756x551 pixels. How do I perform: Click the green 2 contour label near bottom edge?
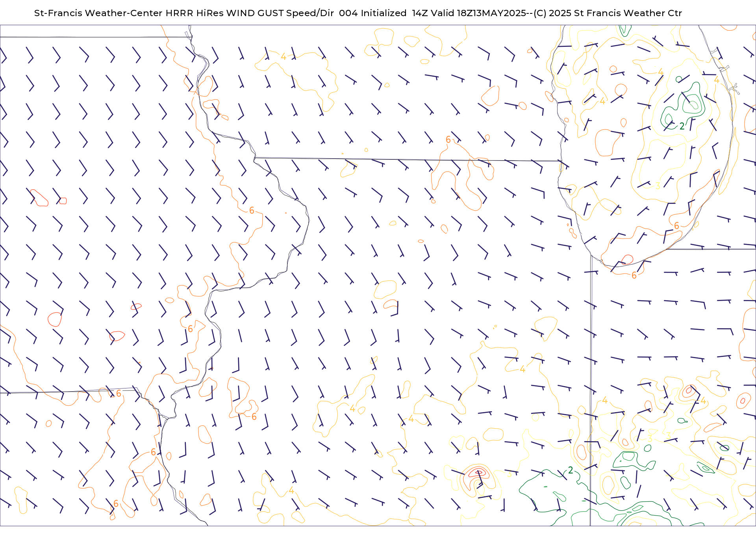point(571,470)
